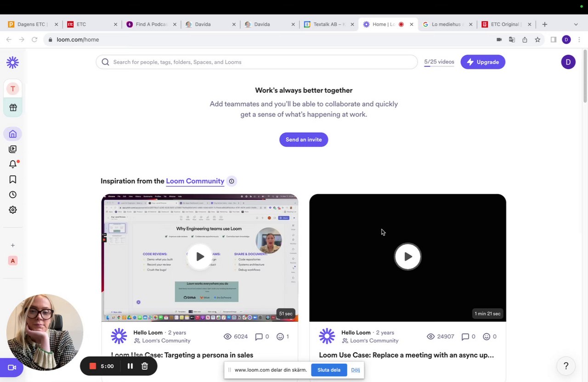Open a new browser tab
The image size is (588, 382).
(x=545, y=24)
